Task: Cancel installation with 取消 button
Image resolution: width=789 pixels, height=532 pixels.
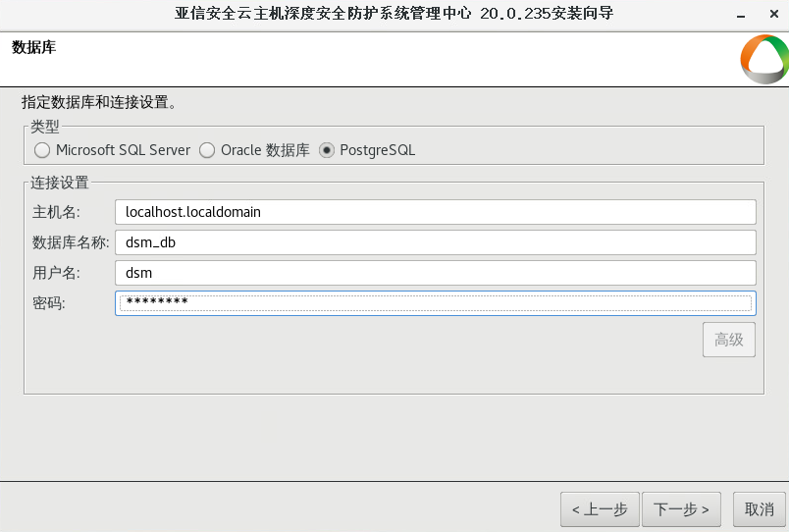Action: pyautogui.click(x=759, y=509)
